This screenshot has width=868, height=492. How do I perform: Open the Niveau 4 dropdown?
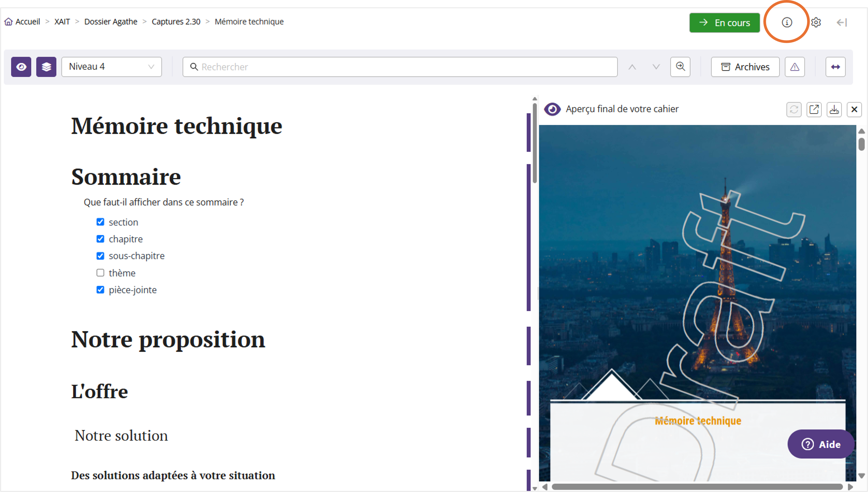[112, 67]
